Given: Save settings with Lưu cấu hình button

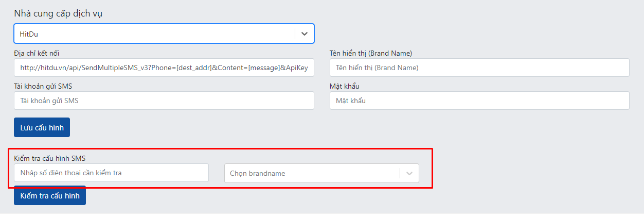Looking at the screenshot, I should [x=42, y=127].
